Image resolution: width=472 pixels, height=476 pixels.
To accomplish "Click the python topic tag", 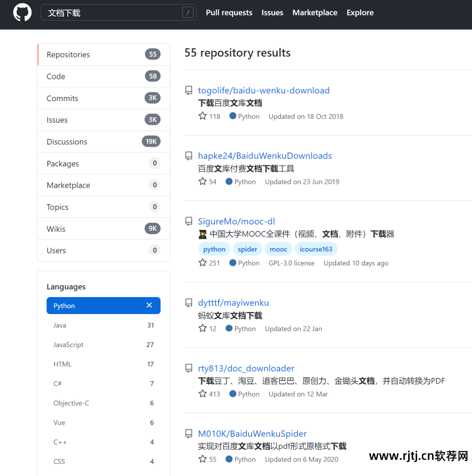I will click(x=214, y=249).
